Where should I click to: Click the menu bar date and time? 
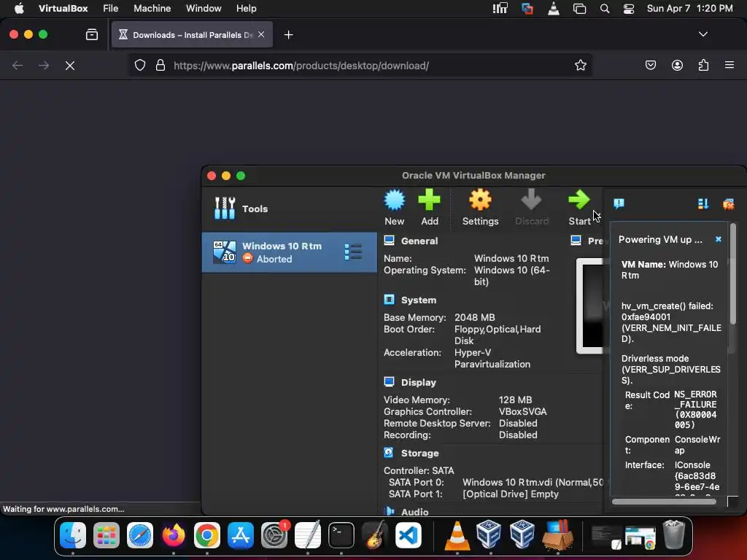689,9
